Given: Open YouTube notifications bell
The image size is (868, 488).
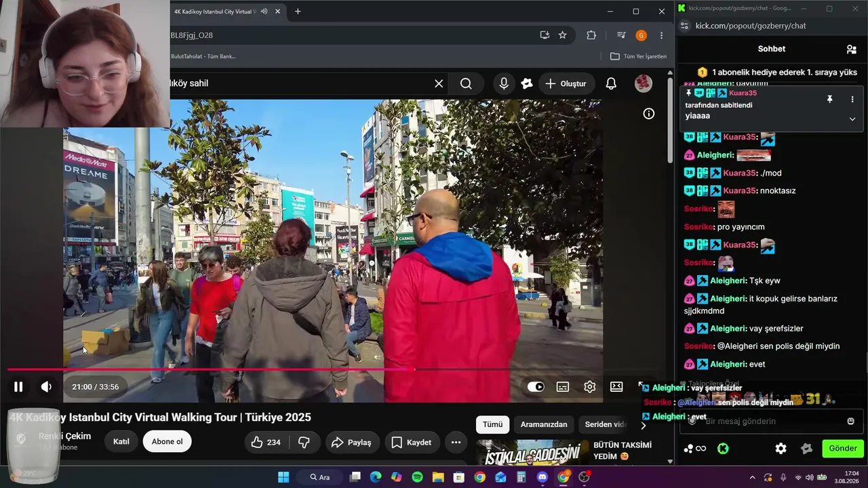Looking at the screenshot, I should tap(611, 83).
